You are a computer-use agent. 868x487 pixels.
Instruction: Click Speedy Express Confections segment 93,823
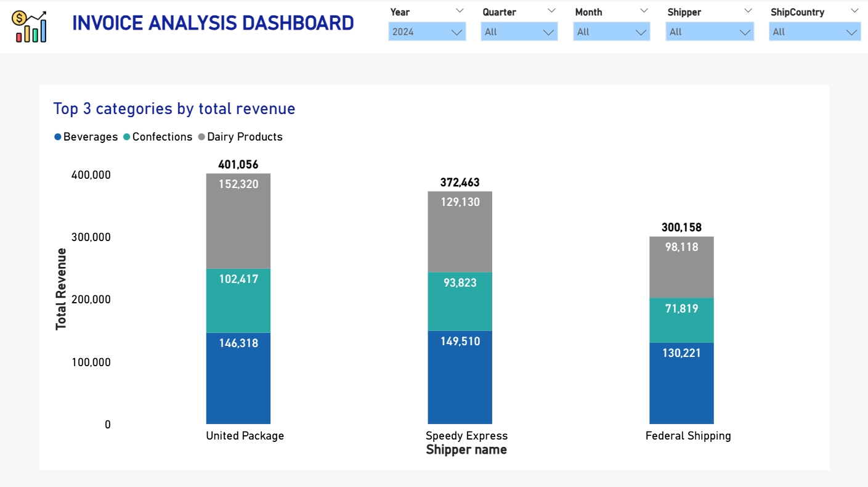coord(460,301)
